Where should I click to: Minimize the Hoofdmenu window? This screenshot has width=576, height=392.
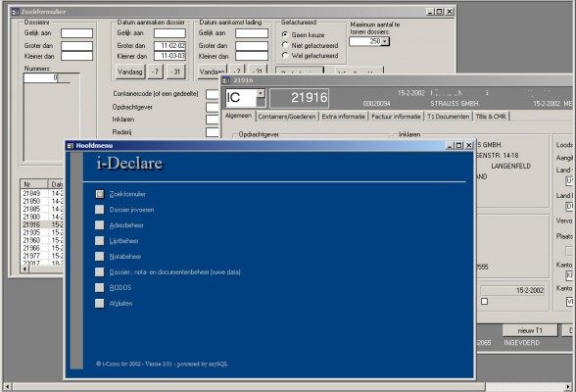[x=450, y=145]
